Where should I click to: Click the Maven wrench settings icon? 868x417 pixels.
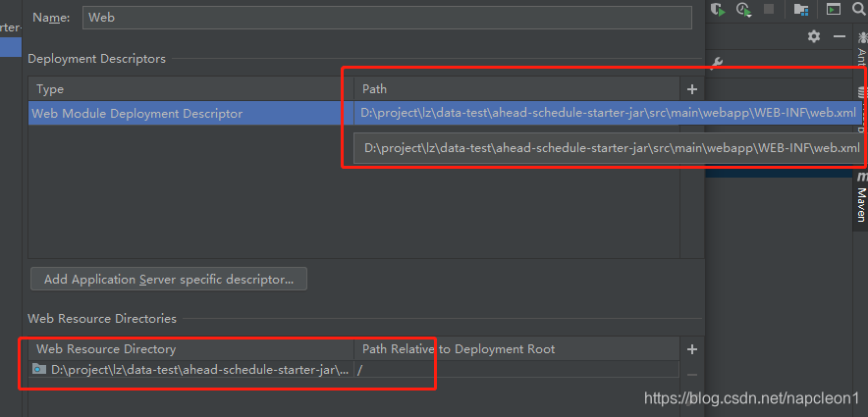coord(715,63)
